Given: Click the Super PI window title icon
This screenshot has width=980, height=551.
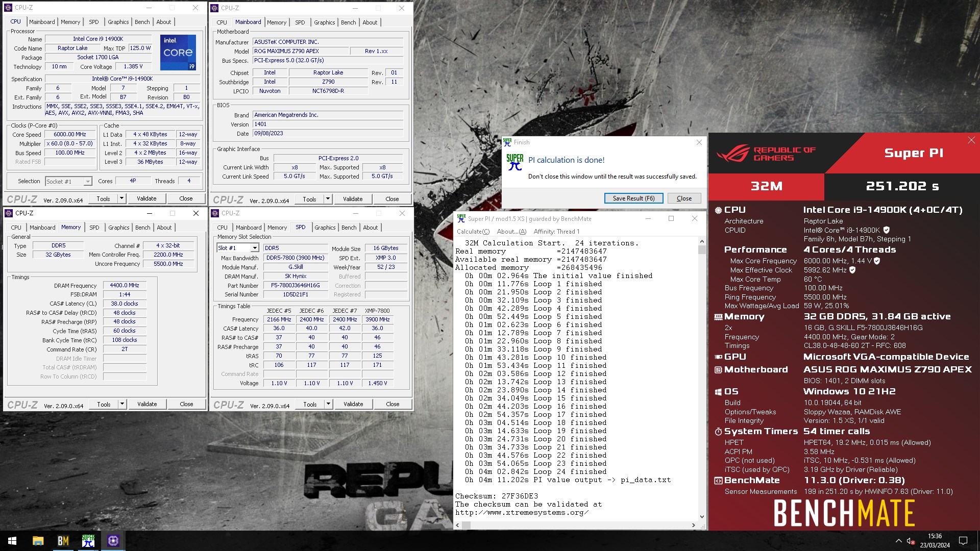Looking at the screenshot, I should click(x=461, y=218).
